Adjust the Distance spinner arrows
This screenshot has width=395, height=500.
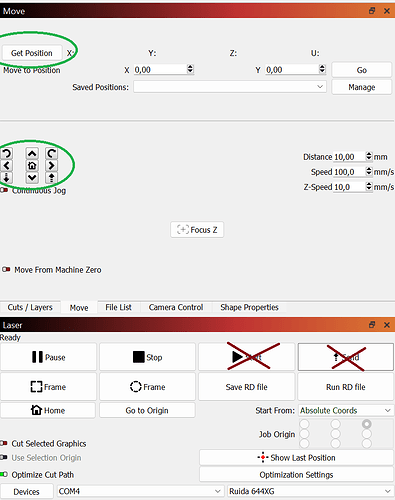coord(369,156)
